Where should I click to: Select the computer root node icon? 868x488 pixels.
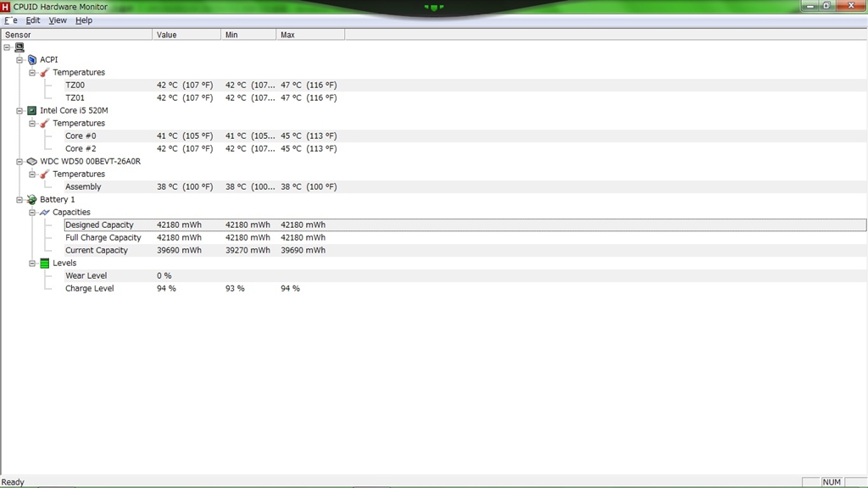tap(19, 47)
